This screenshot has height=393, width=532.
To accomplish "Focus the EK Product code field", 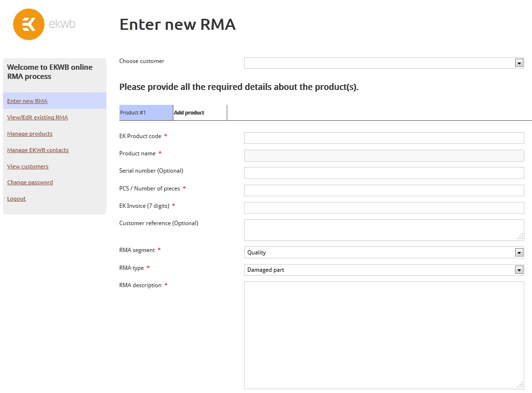I will point(384,138).
